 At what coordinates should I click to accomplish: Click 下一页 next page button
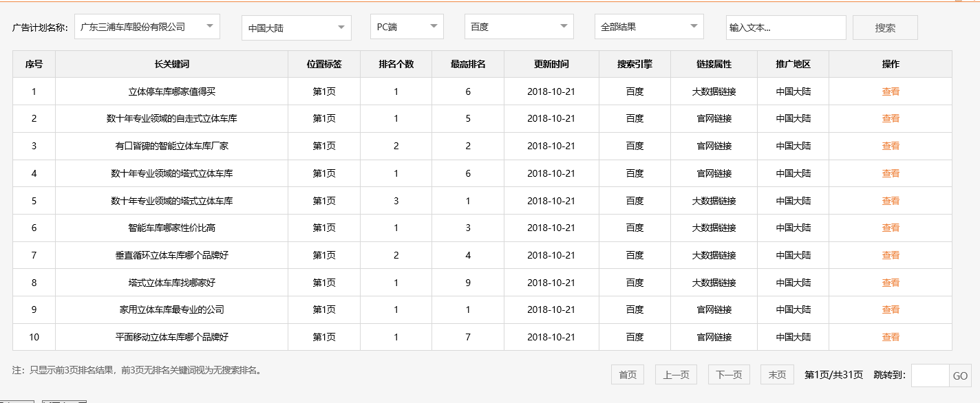[x=729, y=374]
